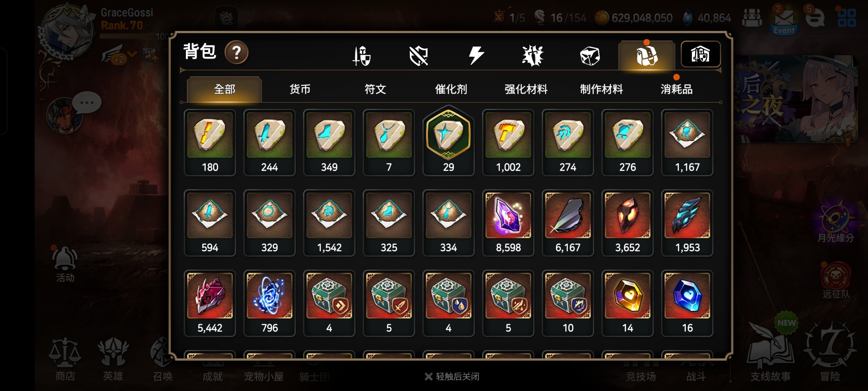This screenshot has height=391, width=868.
Task: Select the lightning bolt category icon
Action: click(x=476, y=55)
